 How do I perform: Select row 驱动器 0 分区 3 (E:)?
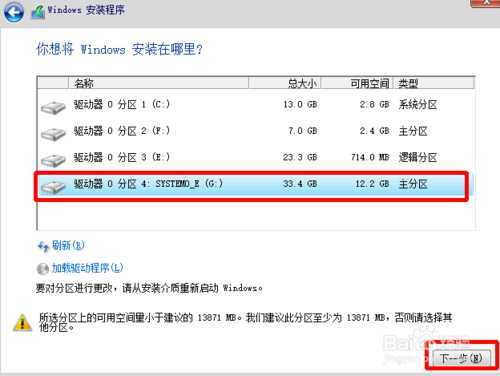256,157
